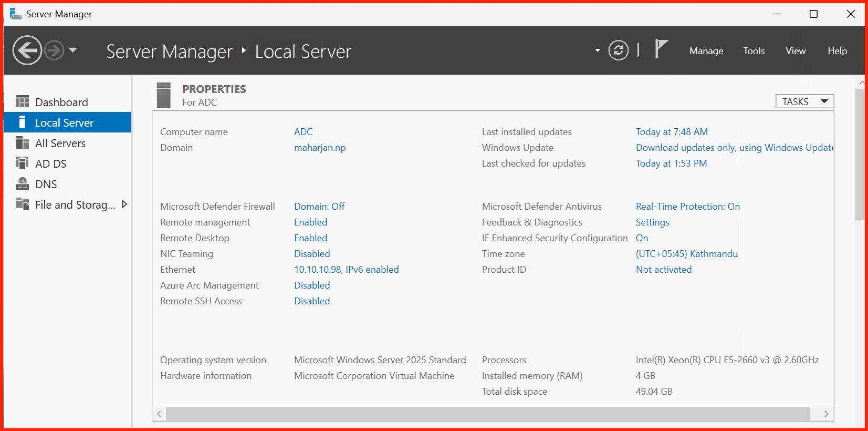This screenshot has height=431, width=868.
Task: Click Remote Desktop Enabled link
Action: (x=310, y=238)
